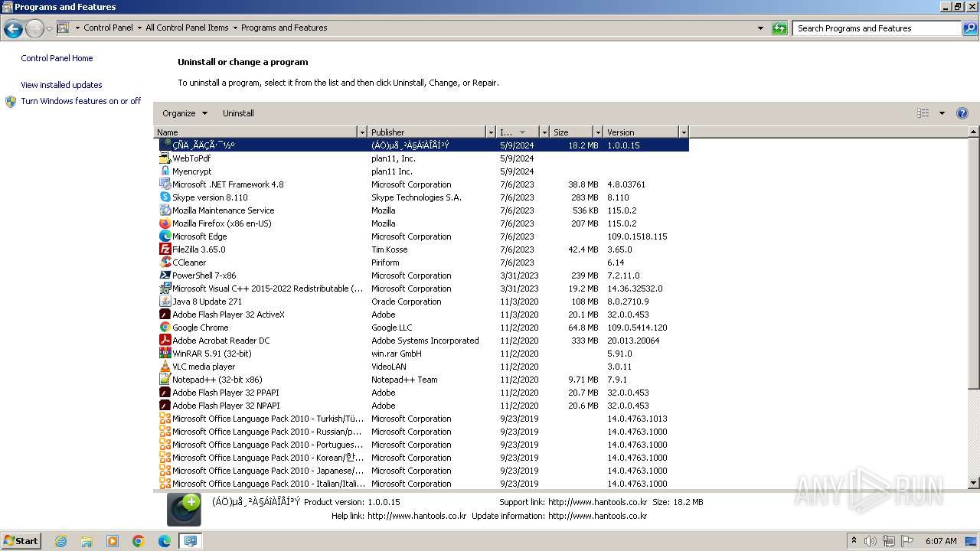The height and width of the screenshot is (551, 980).
Task: Open the view options dropdown arrow
Action: pyautogui.click(x=942, y=113)
